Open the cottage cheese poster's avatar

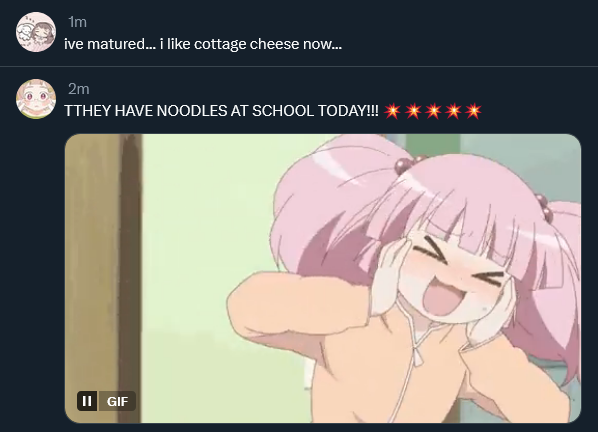coord(36,32)
